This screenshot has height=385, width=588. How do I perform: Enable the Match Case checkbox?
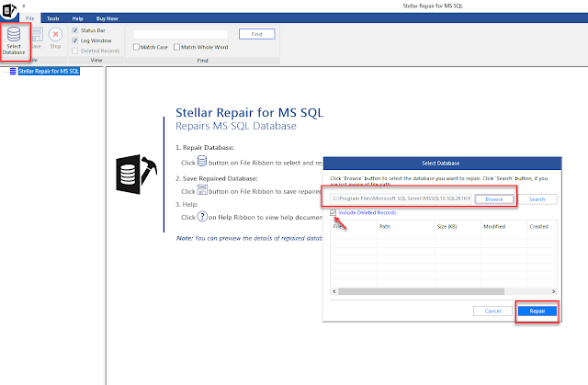(x=137, y=47)
